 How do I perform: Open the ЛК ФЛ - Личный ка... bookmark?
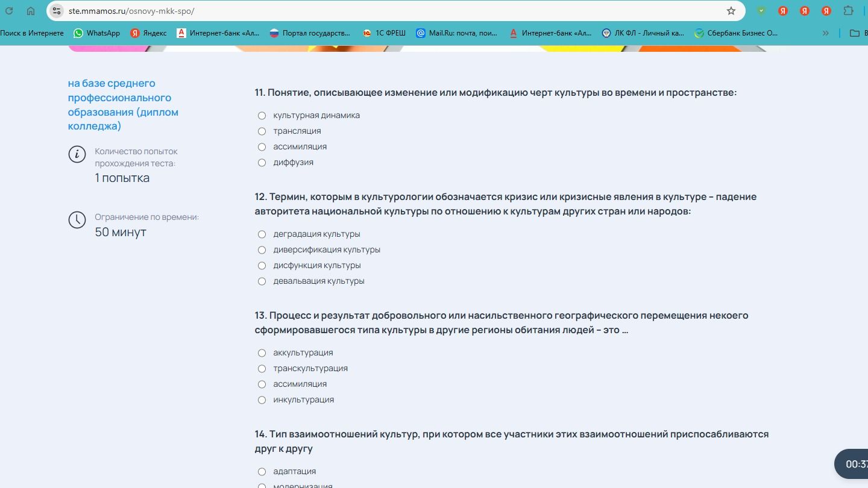click(643, 33)
